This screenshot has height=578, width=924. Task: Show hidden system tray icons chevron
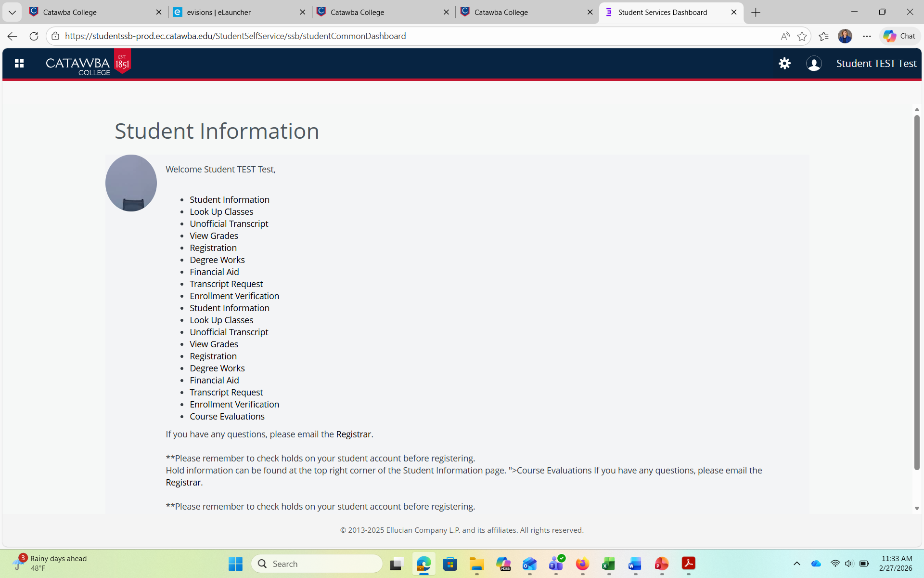pos(796,564)
